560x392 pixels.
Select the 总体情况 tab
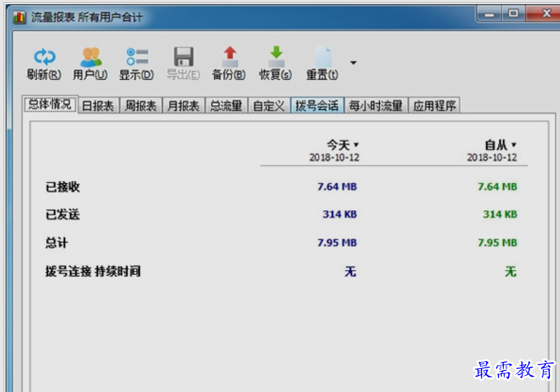click(50, 104)
